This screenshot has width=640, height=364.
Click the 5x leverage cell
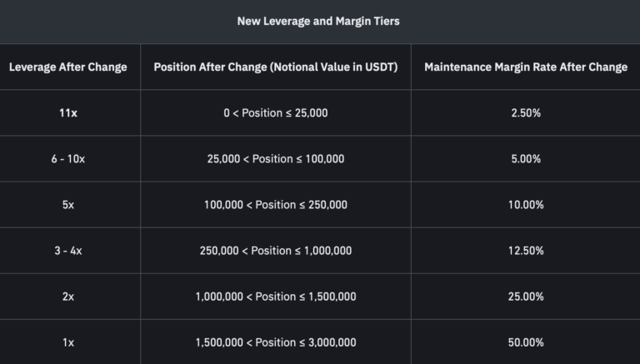(68, 204)
